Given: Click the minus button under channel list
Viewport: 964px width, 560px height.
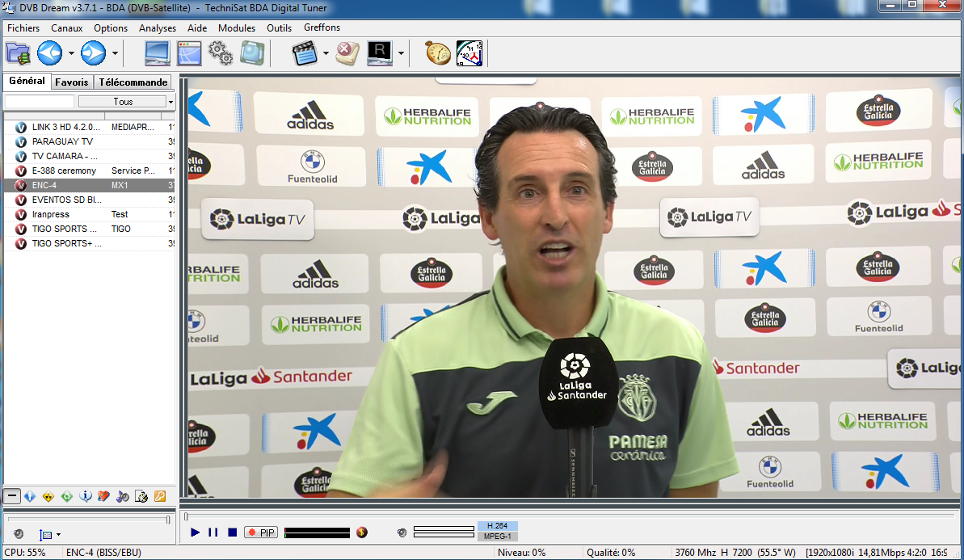Looking at the screenshot, I should pyautogui.click(x=11, y=496).
